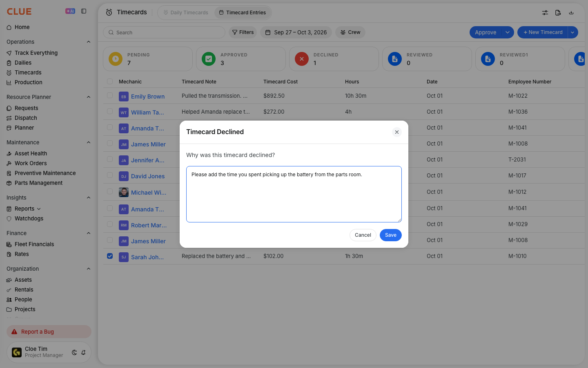
Task: Uncheck Sarah Joh... row checkbox
Action: (x=110, y=256)
